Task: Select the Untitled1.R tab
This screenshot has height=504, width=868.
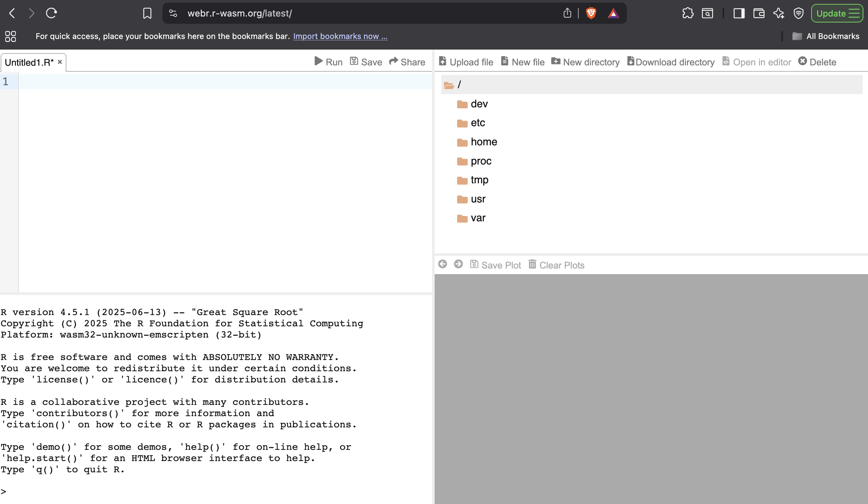Action: click(x=29, y=62)
